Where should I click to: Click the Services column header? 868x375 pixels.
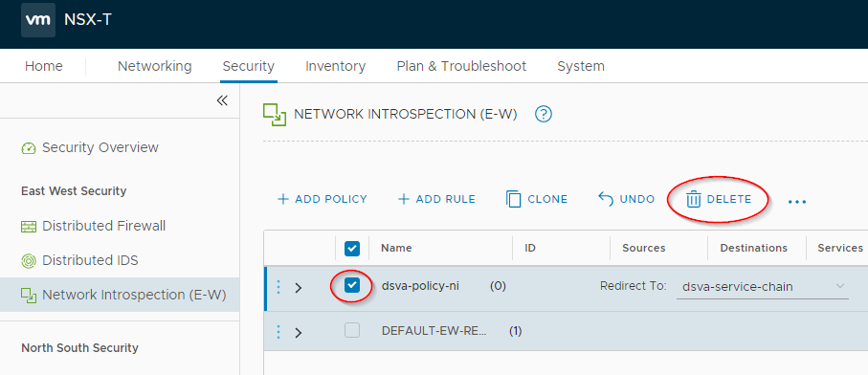(840, 248)
